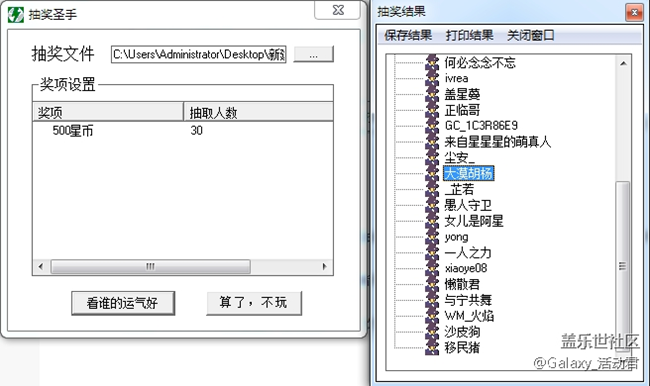Click the icon beside 沙皮狗
650x386 pixels.
pos(432,331)
